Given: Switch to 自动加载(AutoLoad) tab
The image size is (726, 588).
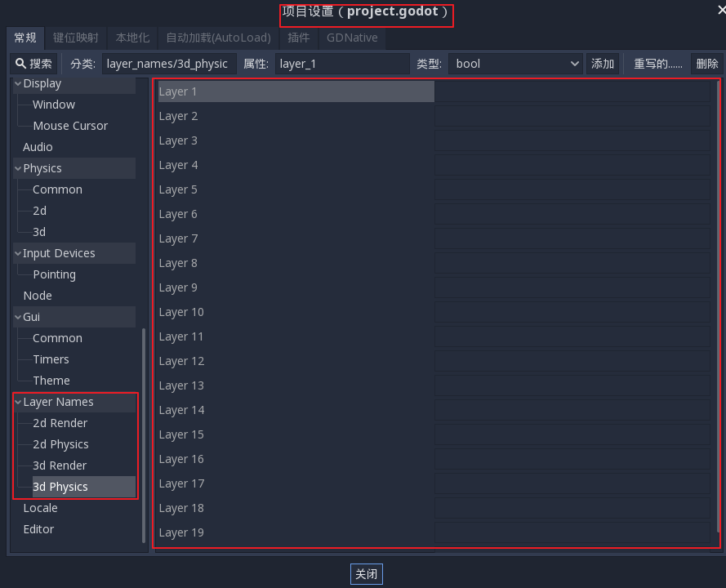Looking at the screenshot, I should point(219,38).
